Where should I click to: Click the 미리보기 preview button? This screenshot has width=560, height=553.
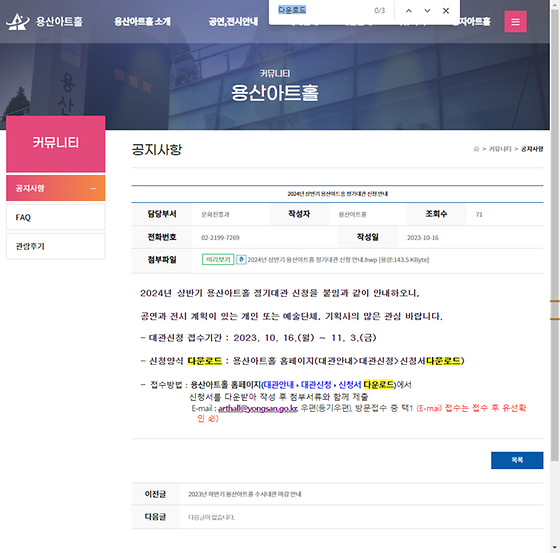[218, 259]
